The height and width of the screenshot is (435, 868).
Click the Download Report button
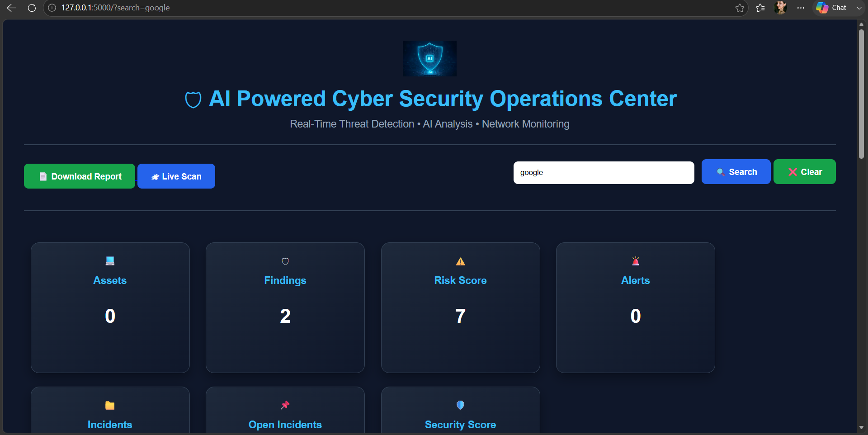click(x=80, y=176)
